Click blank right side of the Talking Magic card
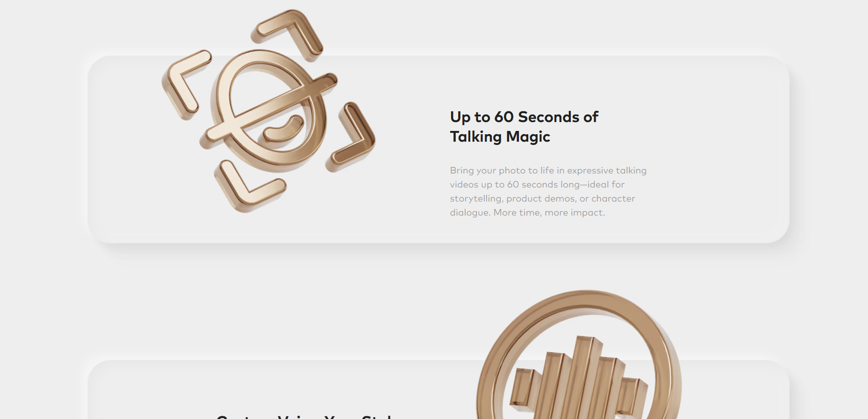Screen dimensions: 868x419 coord(721,150)
